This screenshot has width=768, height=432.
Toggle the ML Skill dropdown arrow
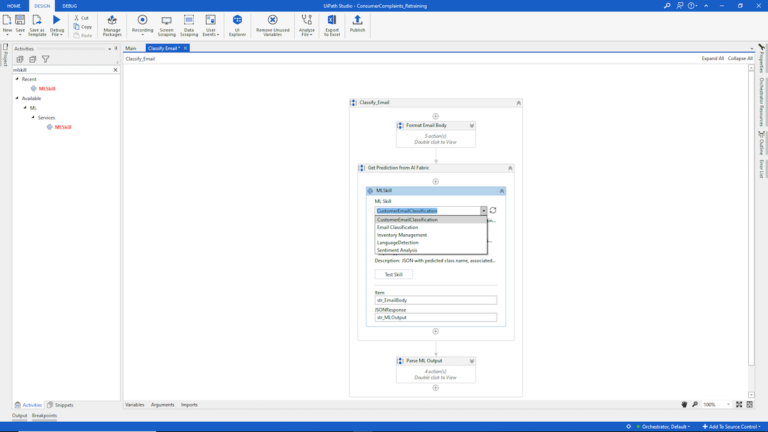pyautogui.click(x=483, y=211)
